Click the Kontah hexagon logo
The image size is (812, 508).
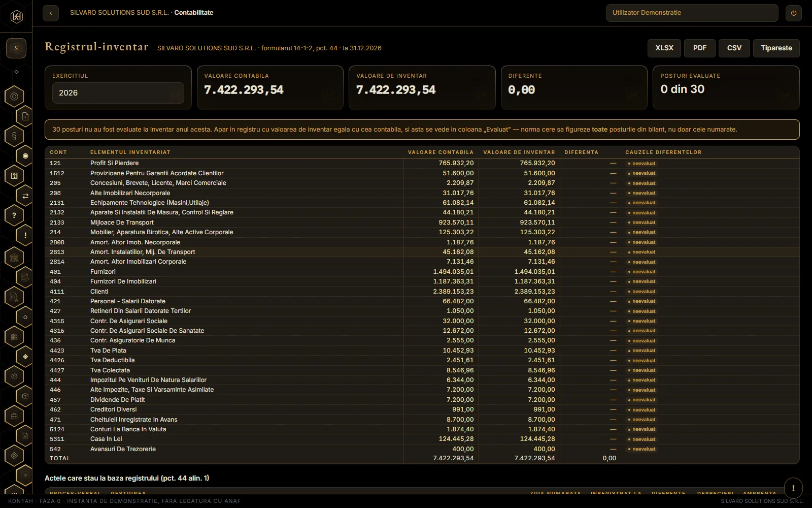pyautogui.click(x=16, y=17)
